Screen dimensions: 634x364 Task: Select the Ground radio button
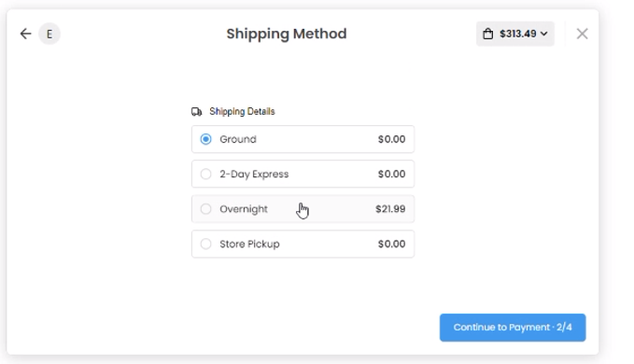(205, 139)
